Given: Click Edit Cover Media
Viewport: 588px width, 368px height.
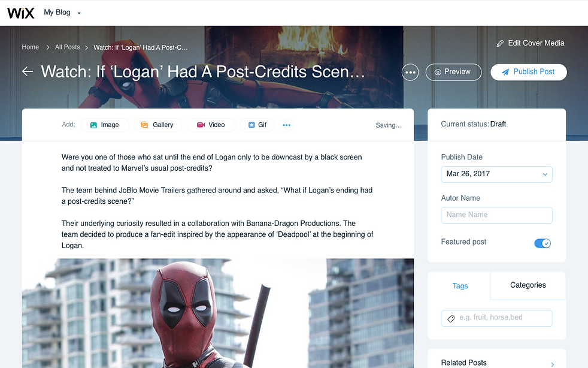Looking at the screenshot, I should tap(531, 43).
